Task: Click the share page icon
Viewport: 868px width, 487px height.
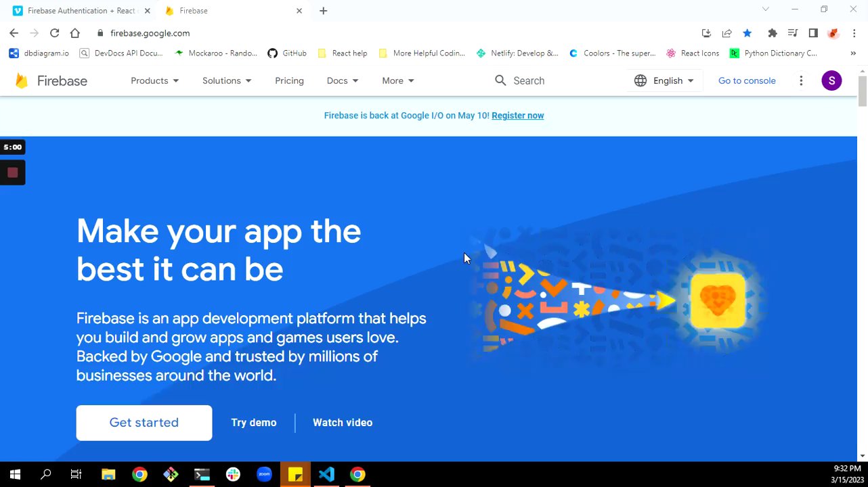Action: pyautogui.click(x=726, y=33)
